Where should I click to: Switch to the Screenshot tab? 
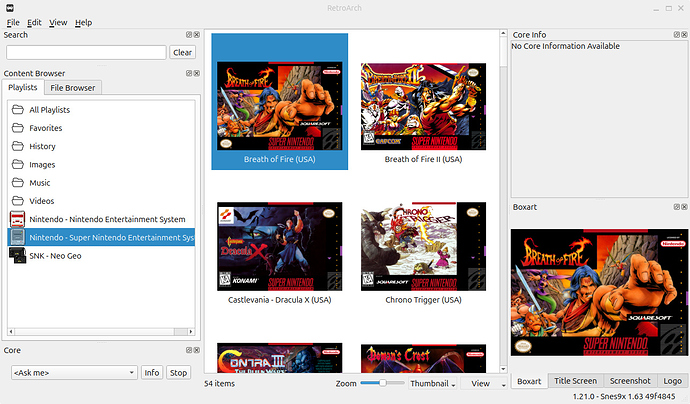630,381
